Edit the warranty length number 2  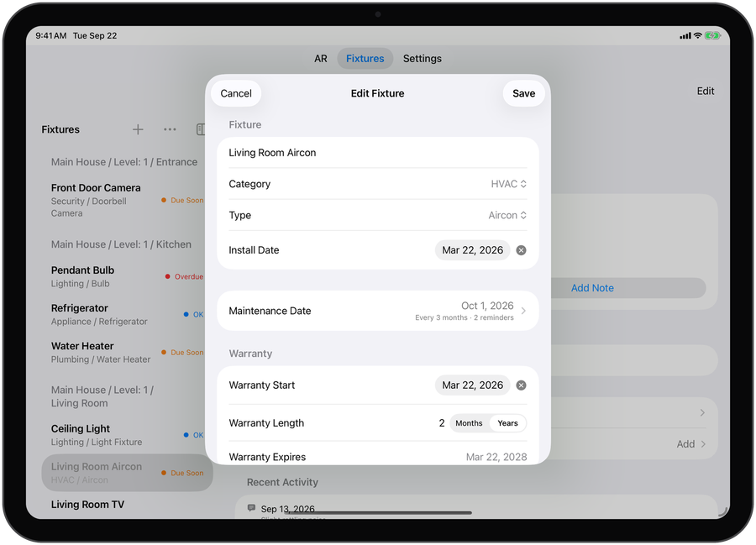(x=441, y=423)
